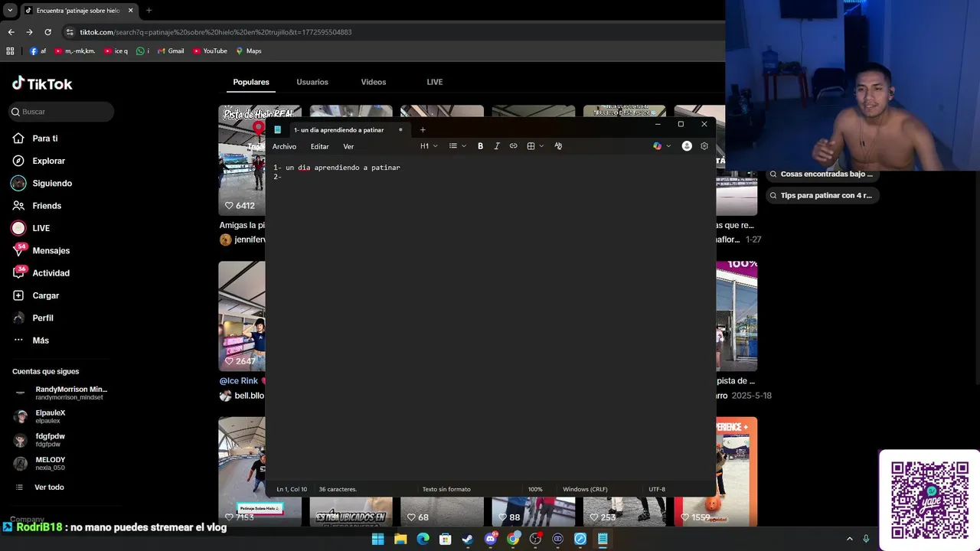The image size is (980, 551).
Task: Select suggestion 'Cosas encontradas bajo ...'
Action: (x=821, y=174)
